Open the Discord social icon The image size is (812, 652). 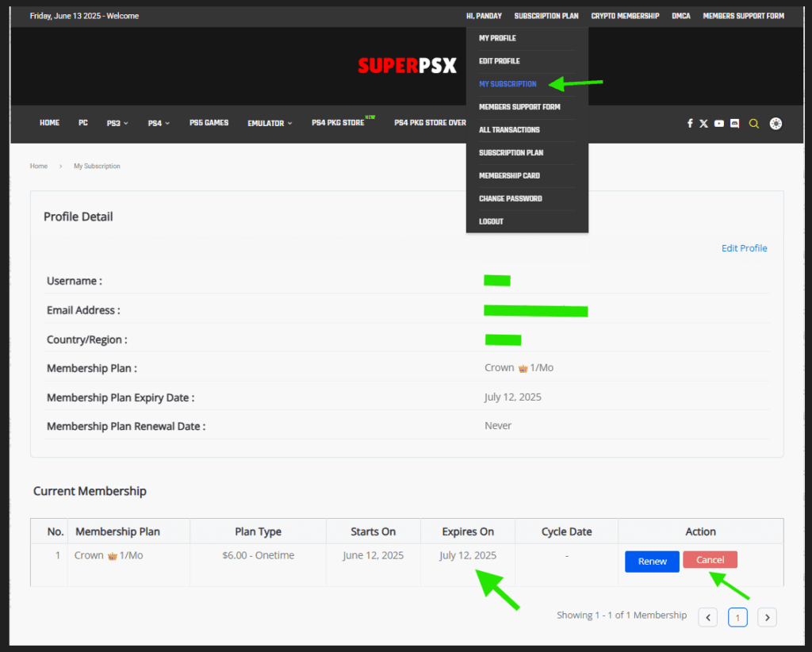pyautogui.click(x=734, y=123)
